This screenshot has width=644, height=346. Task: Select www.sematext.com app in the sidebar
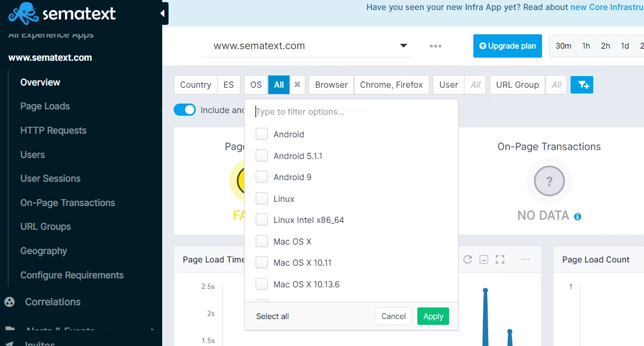click(50, 58)
